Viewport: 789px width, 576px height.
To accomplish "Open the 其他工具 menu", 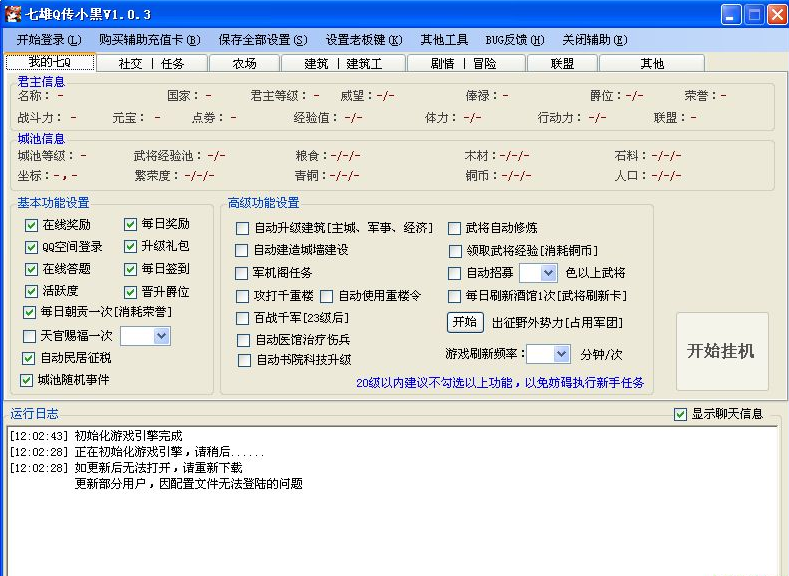I will 444,40.
